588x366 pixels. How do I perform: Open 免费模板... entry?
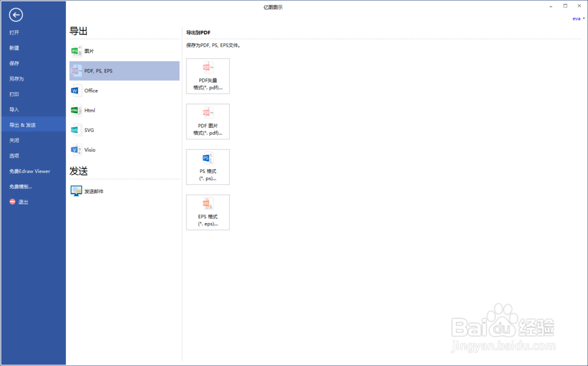click(x=21, y=187)
